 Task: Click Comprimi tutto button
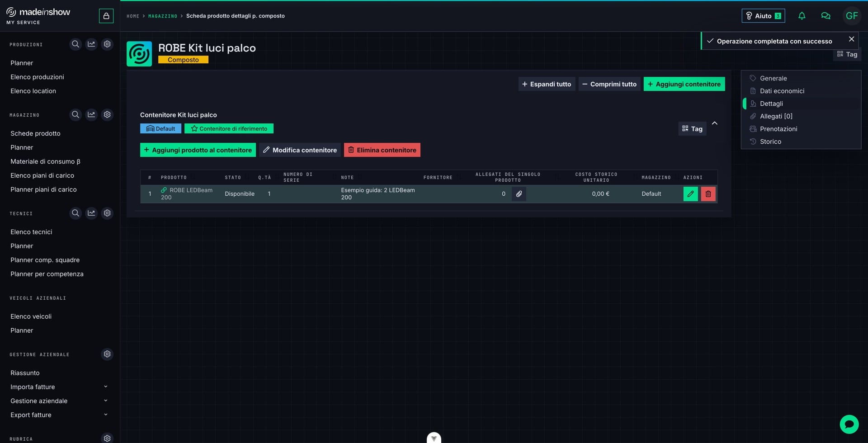[609, 84]
